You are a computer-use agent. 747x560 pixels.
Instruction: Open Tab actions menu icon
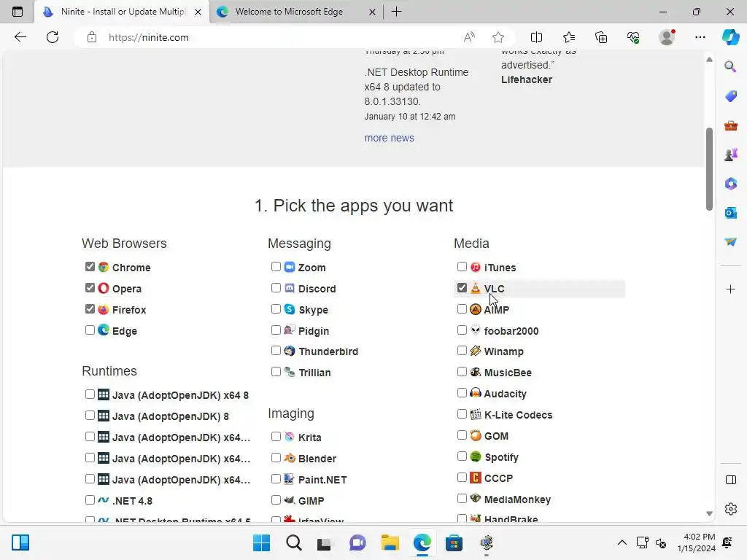(x=18, y=12)
